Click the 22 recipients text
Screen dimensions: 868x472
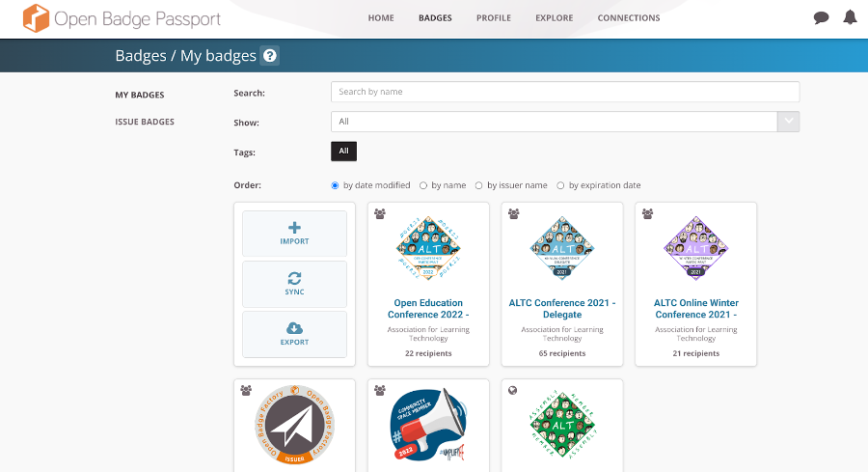coord(428,353)
